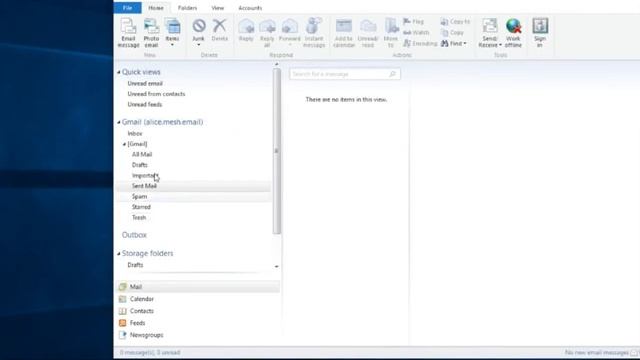Open the View ribbon tab
The height and width of the screenshot is (360, 640).
(218, 8)
